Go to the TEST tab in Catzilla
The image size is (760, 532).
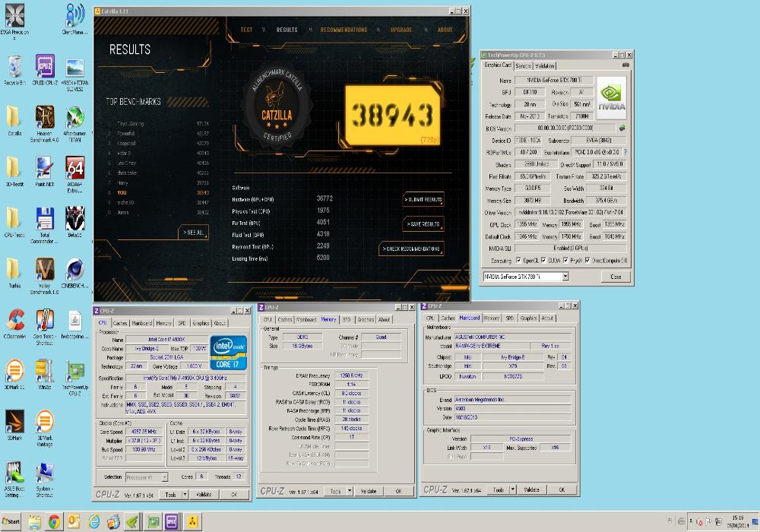point(246,30)
